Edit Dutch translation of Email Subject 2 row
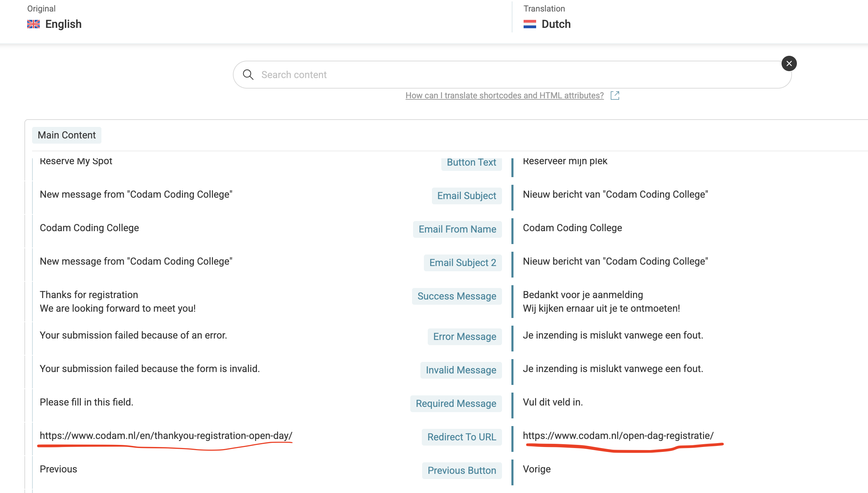Image resolution: width=868 pixels, height=493 pixels. [615, 261]
